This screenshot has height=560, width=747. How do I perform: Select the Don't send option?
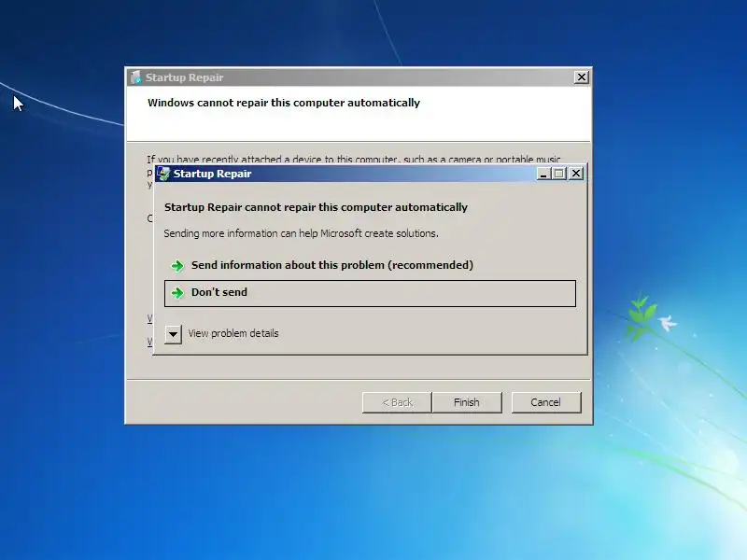click(370, 293)
